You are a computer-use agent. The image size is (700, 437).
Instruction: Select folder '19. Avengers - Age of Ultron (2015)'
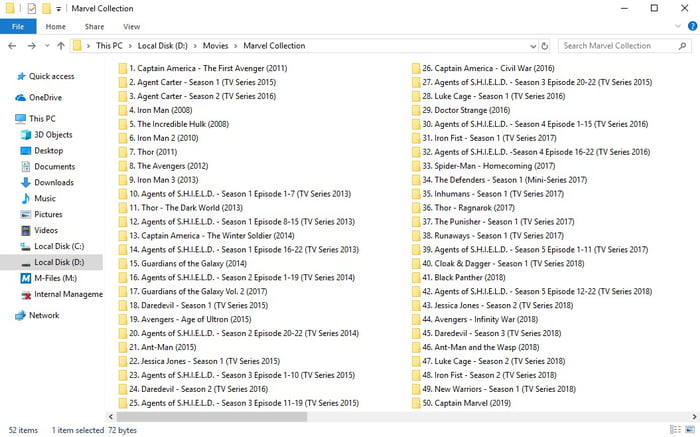coord(185,320)
